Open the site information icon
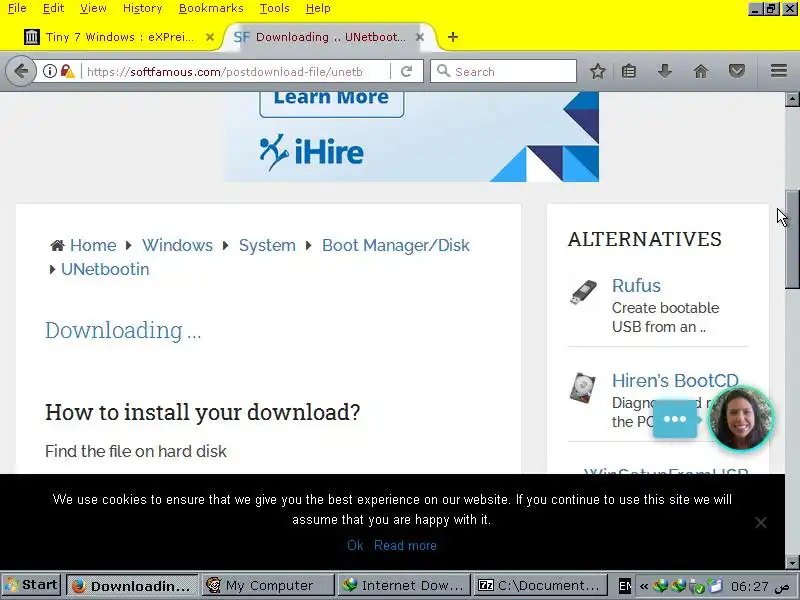The width and height of the screenshot is (800, 600). (49, 71)
